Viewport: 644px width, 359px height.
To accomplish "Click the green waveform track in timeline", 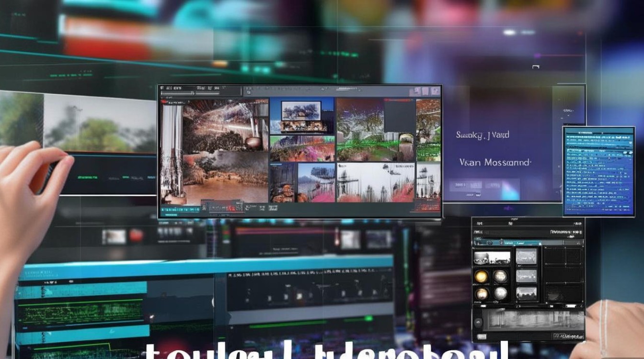I will point(80,311).
